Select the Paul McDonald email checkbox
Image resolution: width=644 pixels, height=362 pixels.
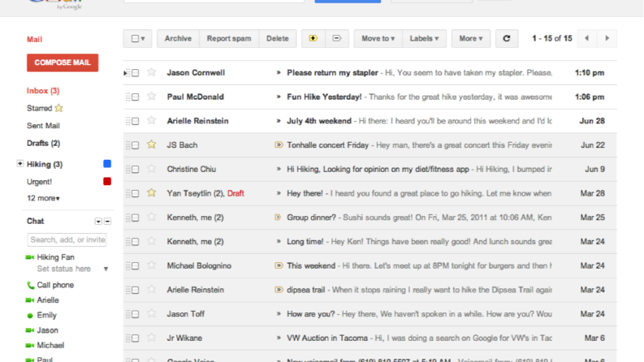pyautogui.click(x=135, y=97)
